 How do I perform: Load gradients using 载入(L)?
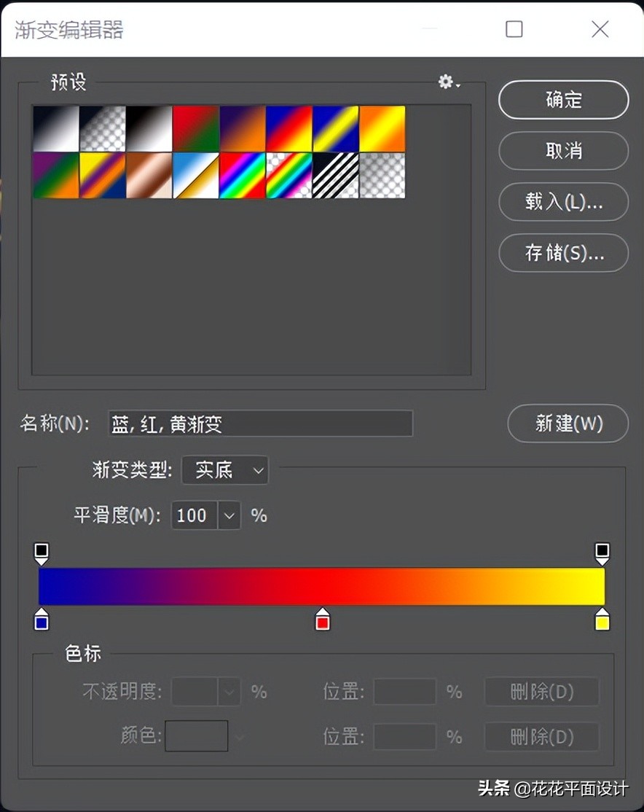coord(563,203)
